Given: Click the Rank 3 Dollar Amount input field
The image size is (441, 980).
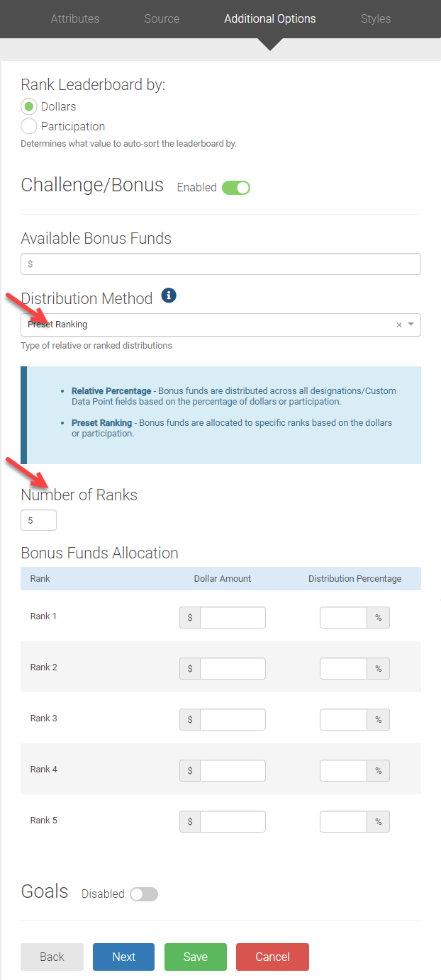Looking at the screenshot, I should click(233, 719).
